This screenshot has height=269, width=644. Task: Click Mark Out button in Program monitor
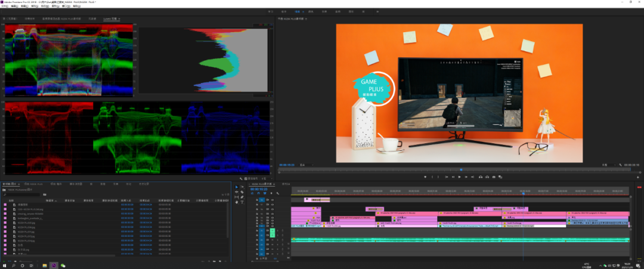click(438, 177)
